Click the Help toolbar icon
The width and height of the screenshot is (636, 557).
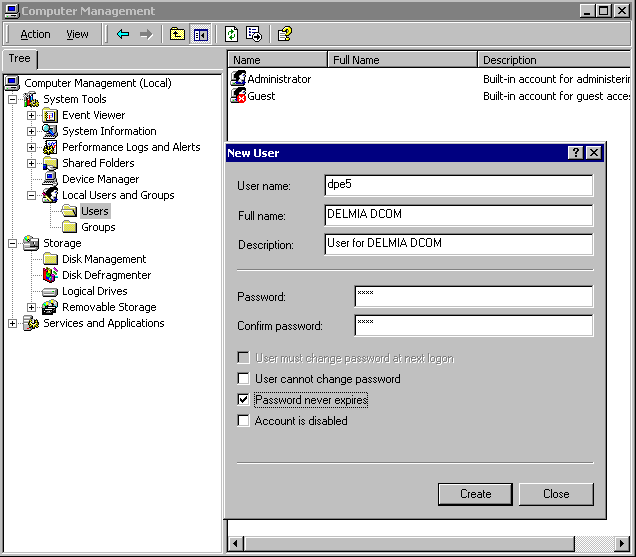point(285,34)
